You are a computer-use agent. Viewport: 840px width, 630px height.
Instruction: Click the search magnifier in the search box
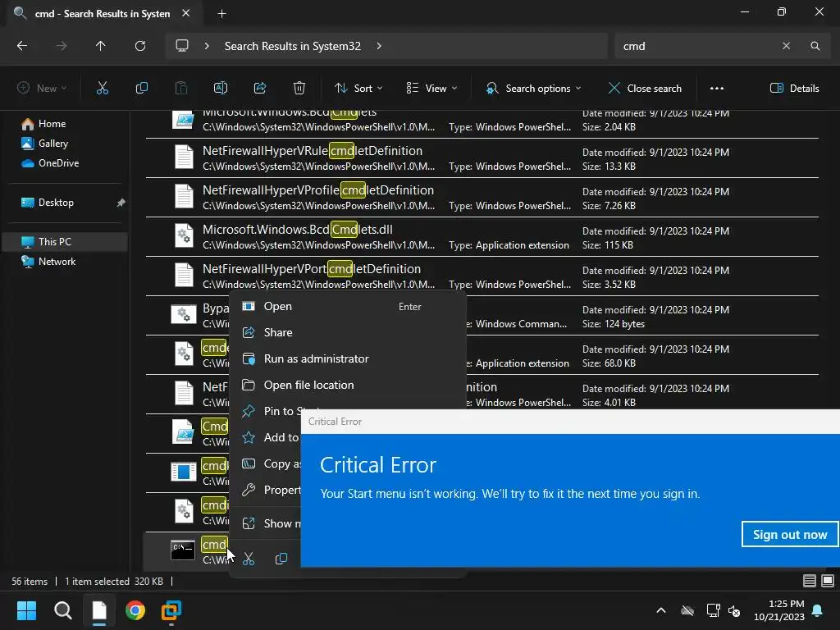pyautogui.click(x=815, y=46)
